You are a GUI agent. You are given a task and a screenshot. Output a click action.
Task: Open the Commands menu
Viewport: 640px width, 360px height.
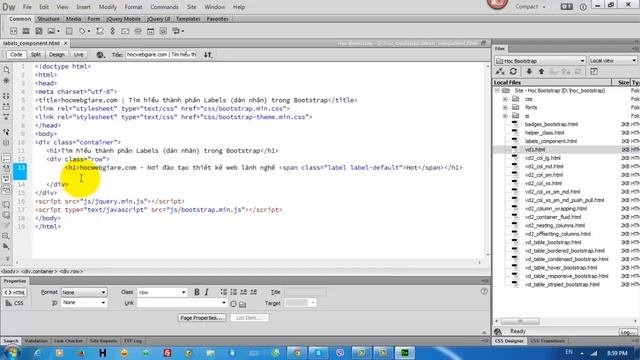pyautogui.click(x=164, y=7)
